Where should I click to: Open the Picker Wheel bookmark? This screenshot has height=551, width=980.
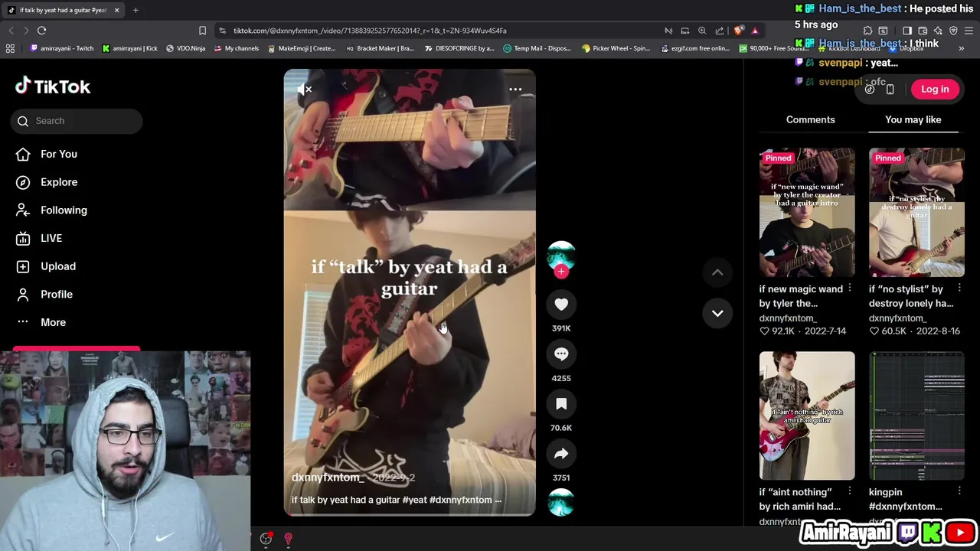(x=616, y=48)
